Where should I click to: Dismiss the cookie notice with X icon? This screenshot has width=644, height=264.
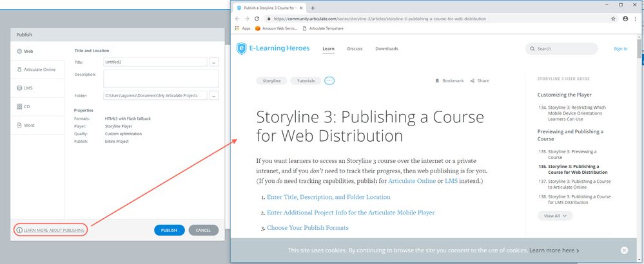[x=624, y=250]
